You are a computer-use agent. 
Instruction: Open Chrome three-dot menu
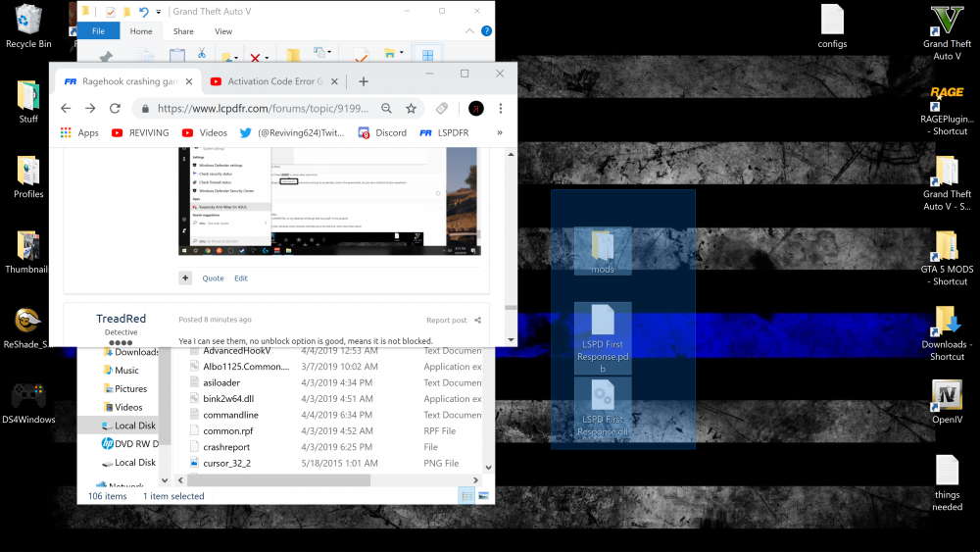tap(500, 108)
